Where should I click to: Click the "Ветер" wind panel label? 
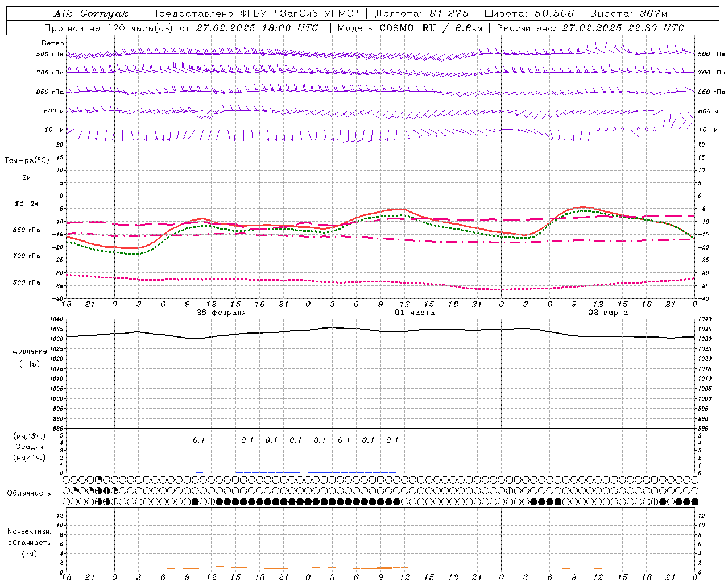(53, 43)
